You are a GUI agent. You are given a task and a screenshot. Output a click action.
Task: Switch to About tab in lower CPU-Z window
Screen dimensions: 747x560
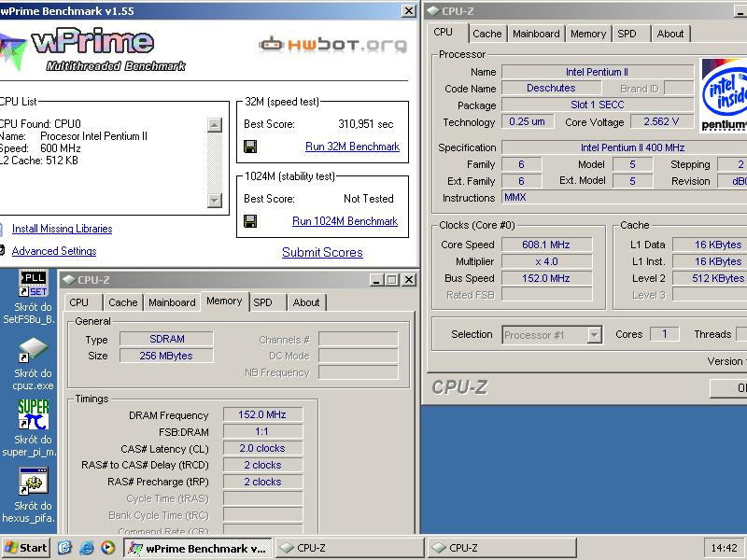[x=306, y=302]
